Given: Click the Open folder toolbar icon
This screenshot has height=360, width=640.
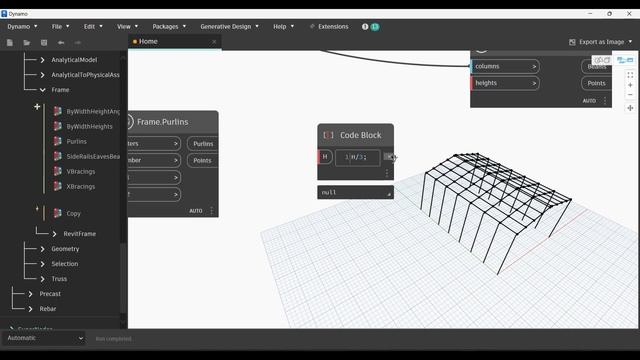Looking at the screenshot, I should 27,42.
